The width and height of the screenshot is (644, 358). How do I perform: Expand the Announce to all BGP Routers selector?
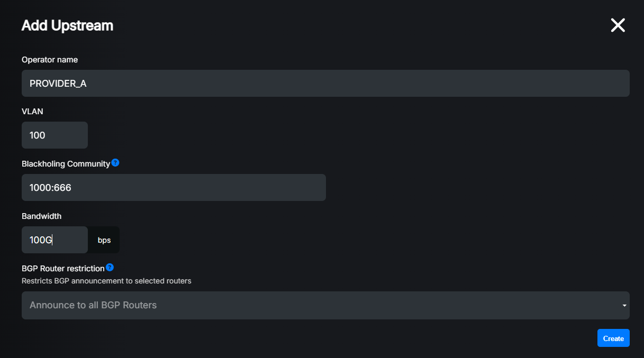click(x=325, y=305)
